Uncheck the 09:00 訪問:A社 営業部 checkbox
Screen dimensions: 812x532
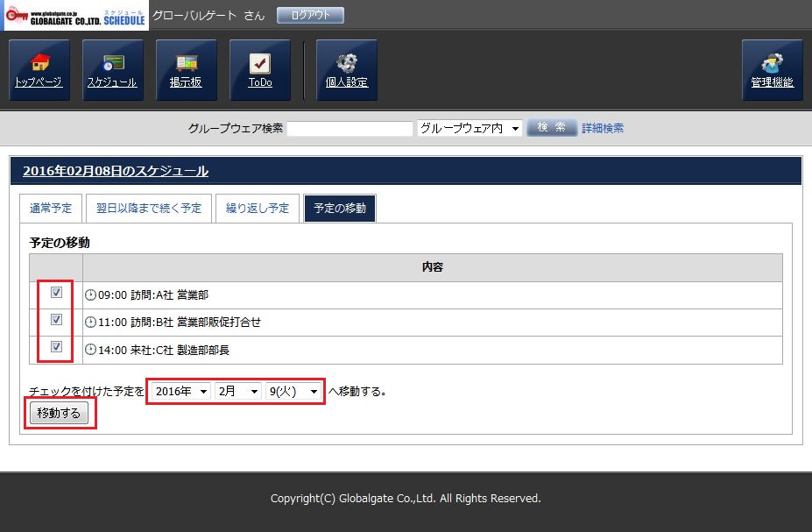point(56,293)
